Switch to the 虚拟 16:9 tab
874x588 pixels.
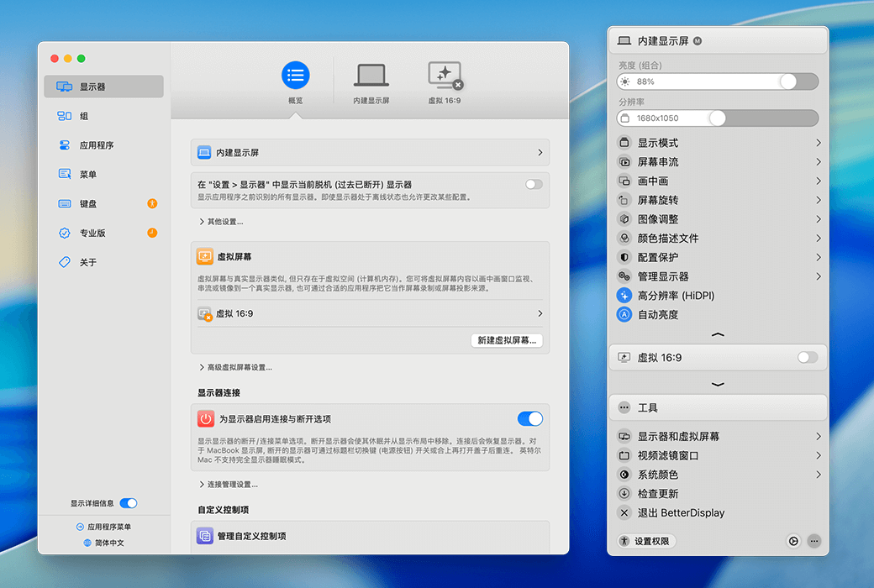(444, 80)
